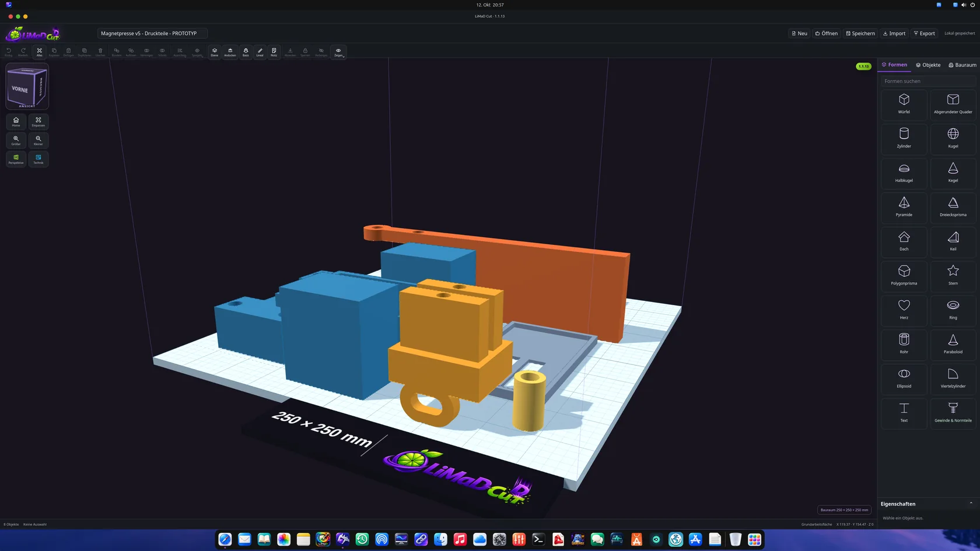Zoom in with the Größer button
The width and height of the screenshot is (980, 551).
click(x=16, y=140)
